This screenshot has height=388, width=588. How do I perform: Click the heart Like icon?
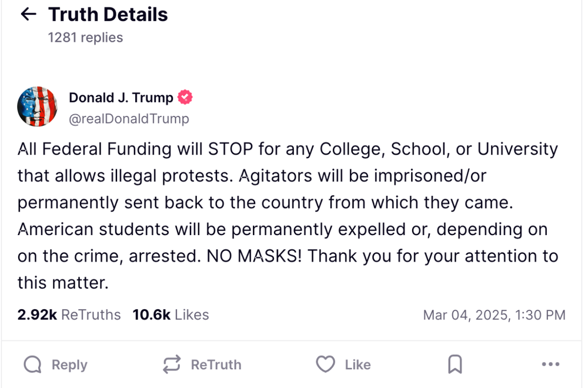[x=325, y=365]
